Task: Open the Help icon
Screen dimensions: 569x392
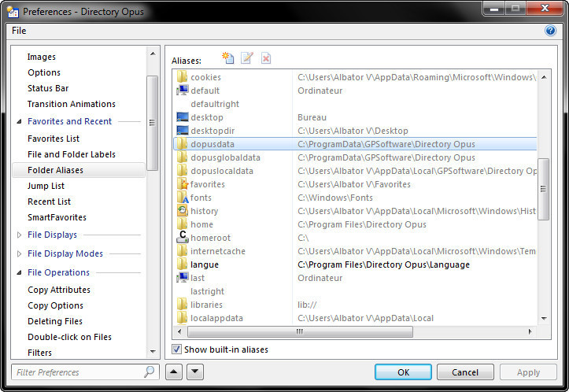Action: [550, 31]
